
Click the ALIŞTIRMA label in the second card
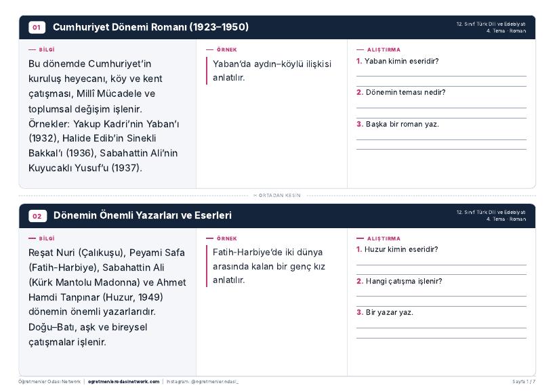click(378, 238)
